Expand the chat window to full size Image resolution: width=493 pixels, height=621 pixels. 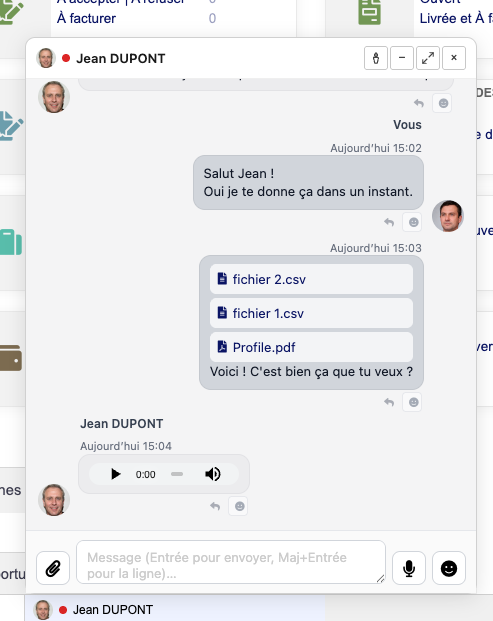pos(428,58)
